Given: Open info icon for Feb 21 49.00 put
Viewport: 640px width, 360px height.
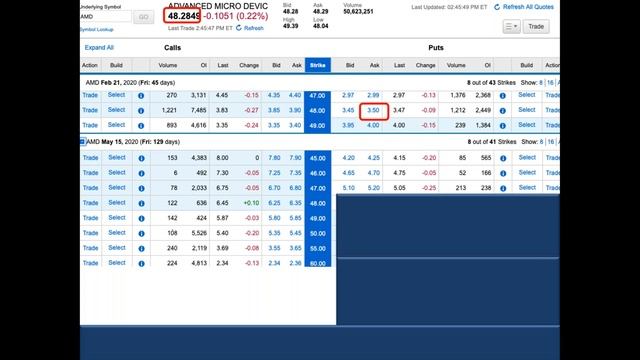Looking at the screenshot, I should point(502,126).
